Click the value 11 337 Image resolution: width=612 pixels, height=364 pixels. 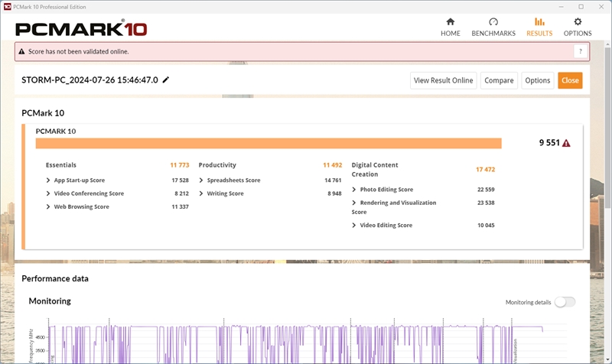181,206
